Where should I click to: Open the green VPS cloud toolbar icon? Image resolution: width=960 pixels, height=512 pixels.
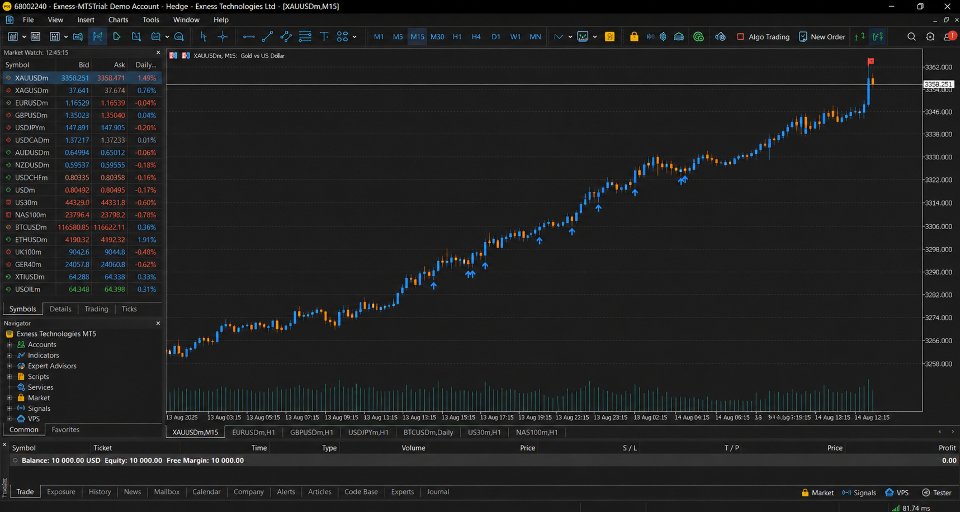pos(699,37)
